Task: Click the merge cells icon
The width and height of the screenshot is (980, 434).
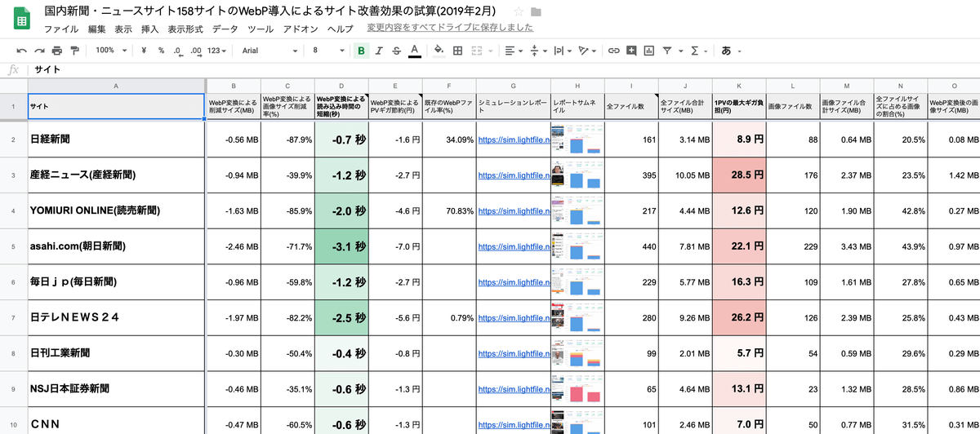Action: 479,51
